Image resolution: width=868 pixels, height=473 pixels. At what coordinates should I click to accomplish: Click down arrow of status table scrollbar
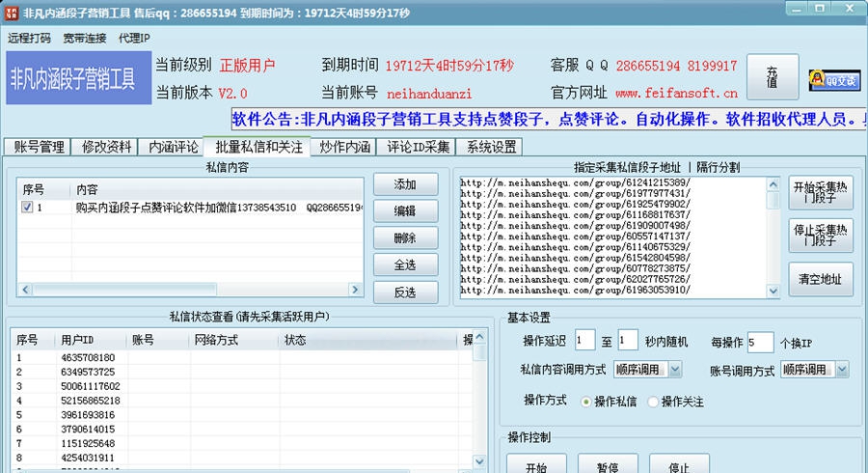[479, 461]
